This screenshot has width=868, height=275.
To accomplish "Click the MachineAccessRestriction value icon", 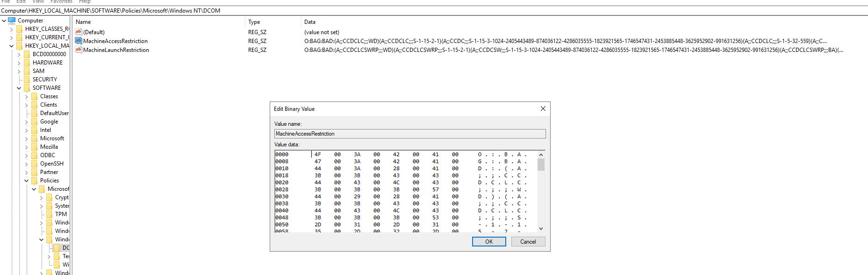I will (x=79, y=41).
